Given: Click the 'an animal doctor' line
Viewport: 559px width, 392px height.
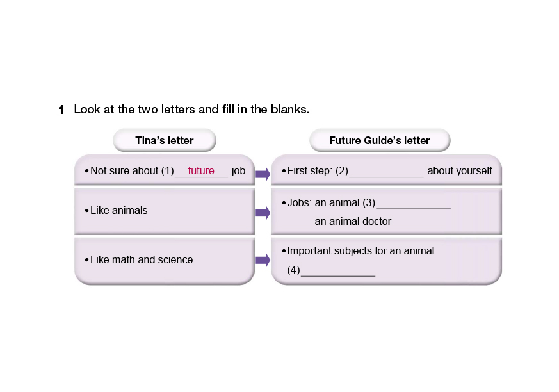Looking at the screenshot, I should 353,221.
